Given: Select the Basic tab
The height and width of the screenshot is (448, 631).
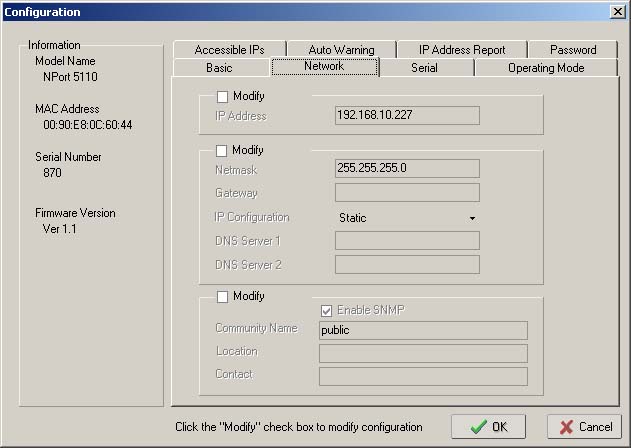Looking at the screenshot, I should coord(219,68).
